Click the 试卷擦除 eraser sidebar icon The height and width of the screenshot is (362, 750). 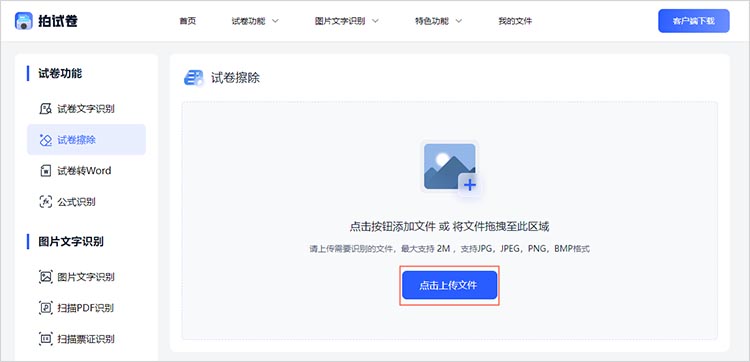pyautogui.click(x=45, y=140)
